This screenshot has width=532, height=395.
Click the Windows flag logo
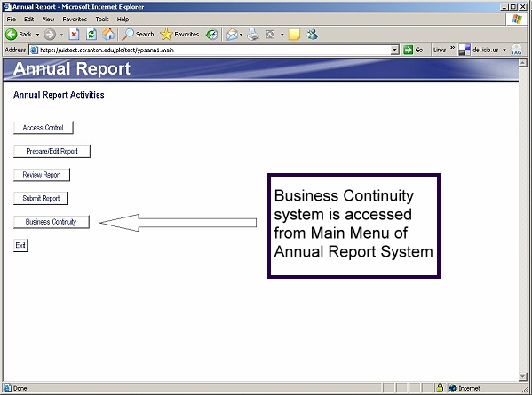(x=517, y=19)
